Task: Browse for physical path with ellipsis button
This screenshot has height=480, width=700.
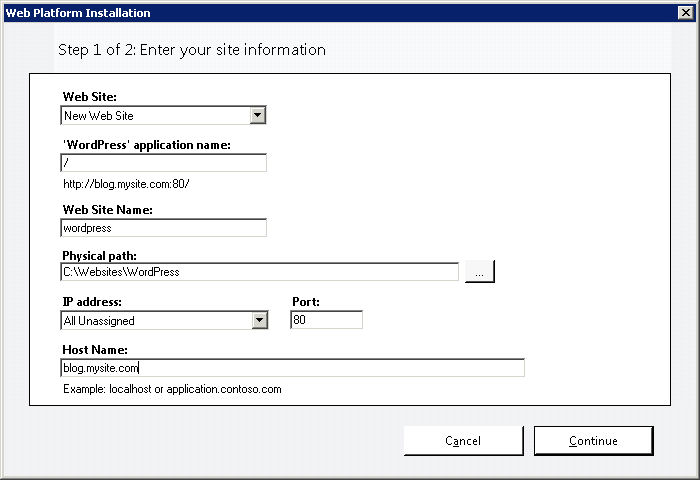Action: coord(480,272)
